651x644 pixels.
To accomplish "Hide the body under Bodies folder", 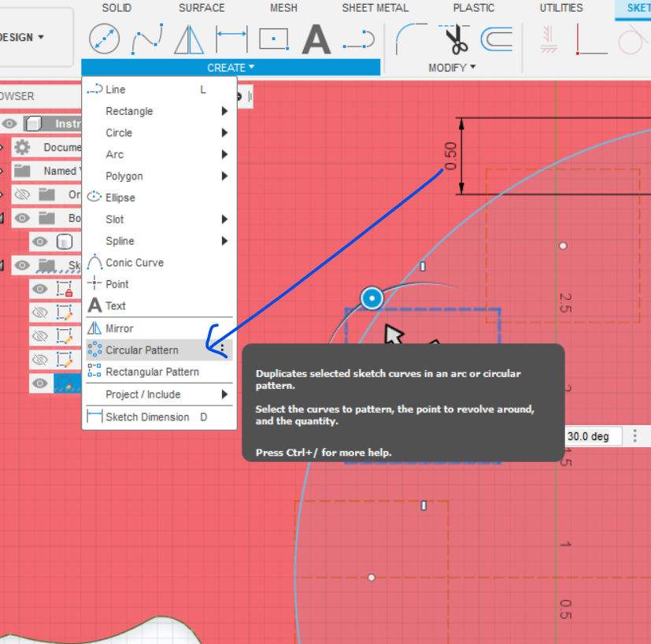I will tap(40, 242).
